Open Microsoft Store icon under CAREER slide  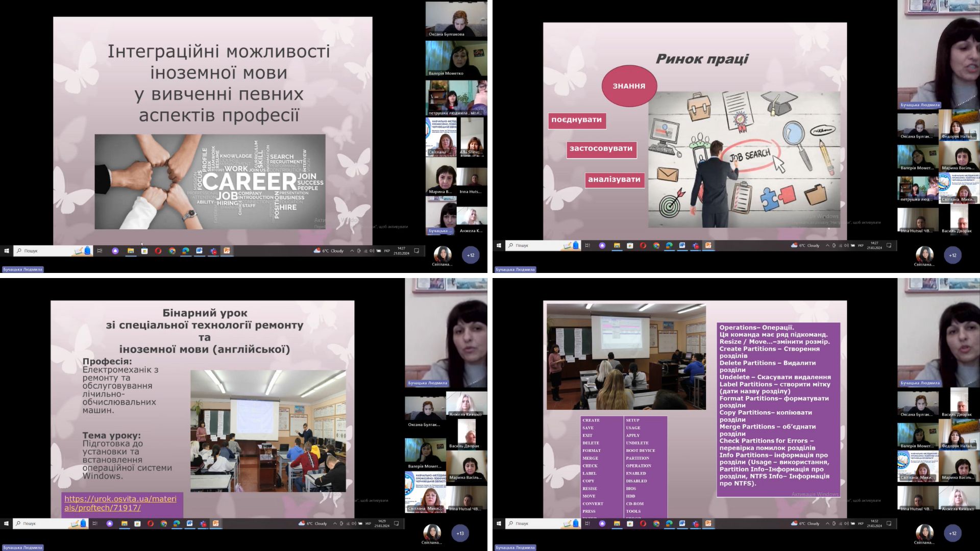144,251
